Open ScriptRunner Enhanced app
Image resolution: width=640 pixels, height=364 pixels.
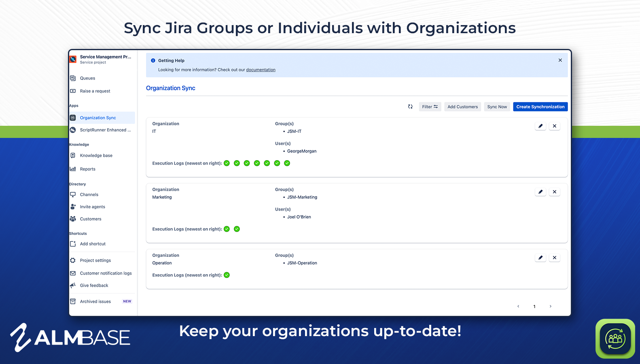pos(105,130)
